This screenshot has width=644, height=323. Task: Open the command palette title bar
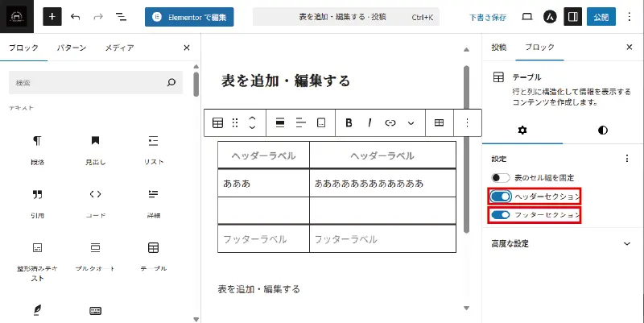346,17
